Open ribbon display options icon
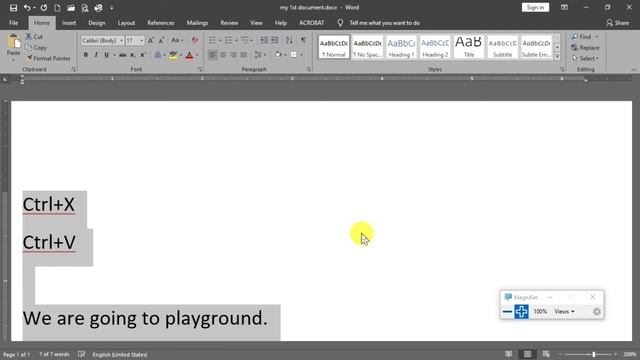The width and height of the screenshot is (640, 360). [x=564, y=7]
